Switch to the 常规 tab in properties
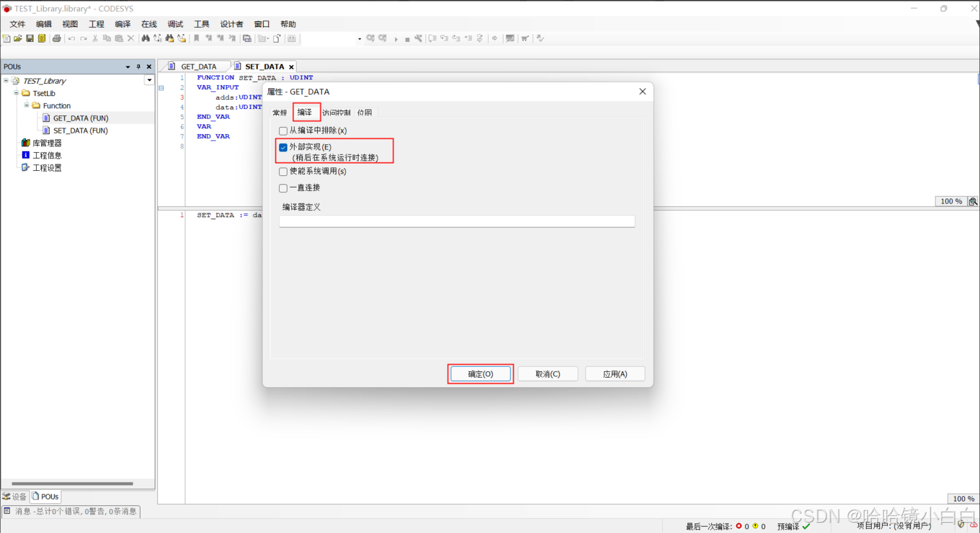 pos(279,111)
